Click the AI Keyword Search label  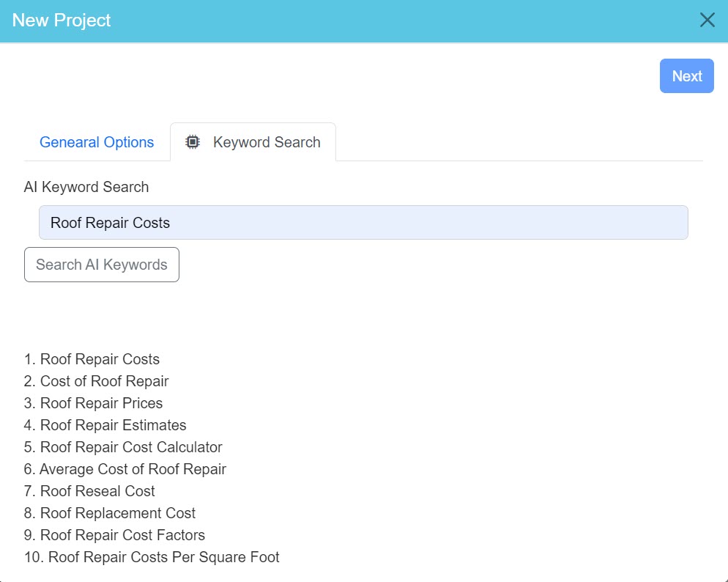point(86,187)
